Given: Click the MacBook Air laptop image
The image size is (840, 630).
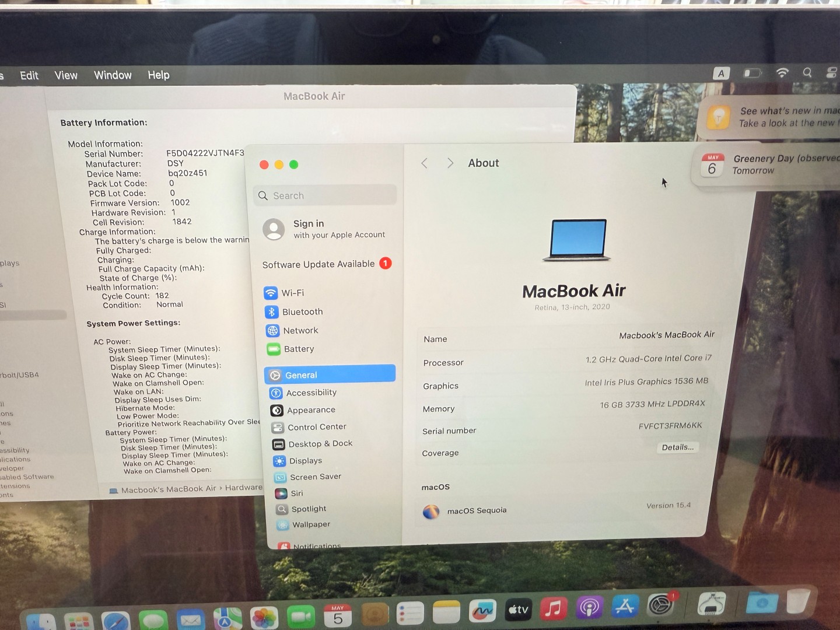Looking at the screenshot, I should [x=577, y=240].
